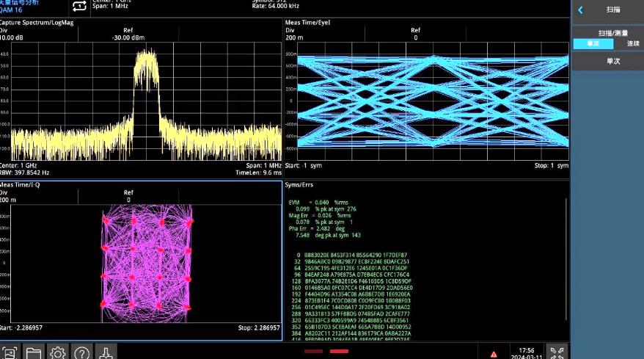
Task: Select the Capture Spectrum/LogMag panel title
Action: (x=37, y=23)
